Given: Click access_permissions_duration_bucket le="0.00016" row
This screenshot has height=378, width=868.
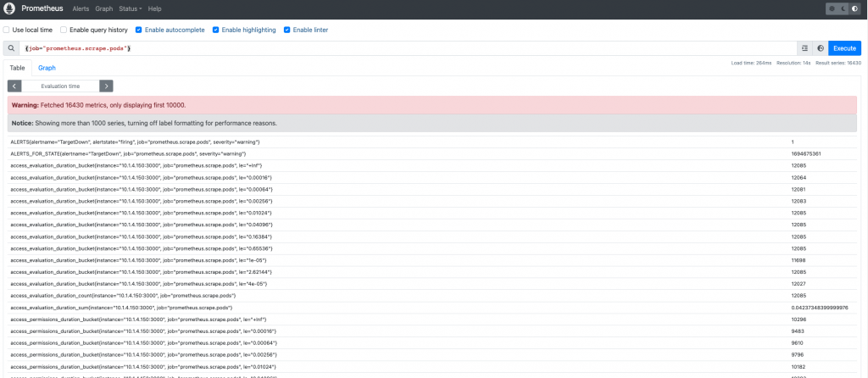Looking at the screenshot, I should coord(431,331).
